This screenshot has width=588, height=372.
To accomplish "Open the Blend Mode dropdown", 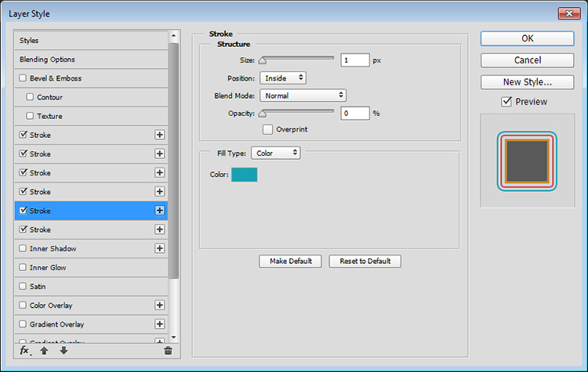I will 303,96.
